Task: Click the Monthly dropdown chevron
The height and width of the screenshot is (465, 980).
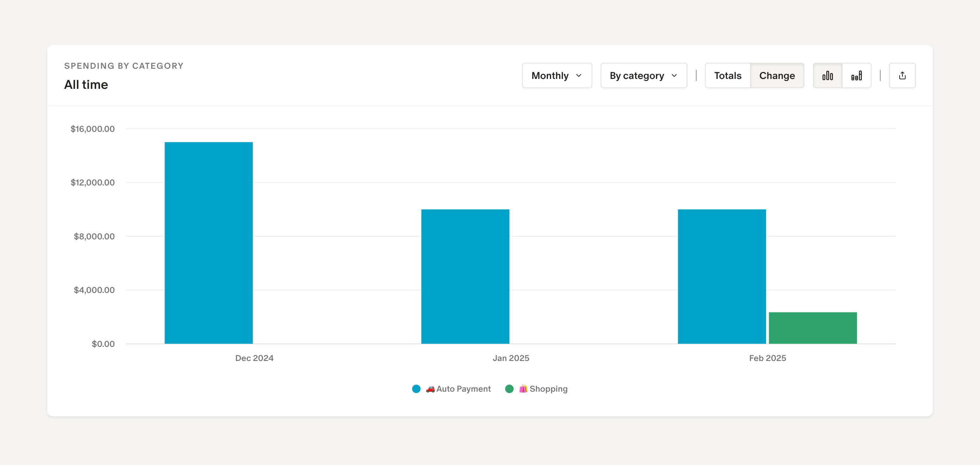Action: pos(578,76)
